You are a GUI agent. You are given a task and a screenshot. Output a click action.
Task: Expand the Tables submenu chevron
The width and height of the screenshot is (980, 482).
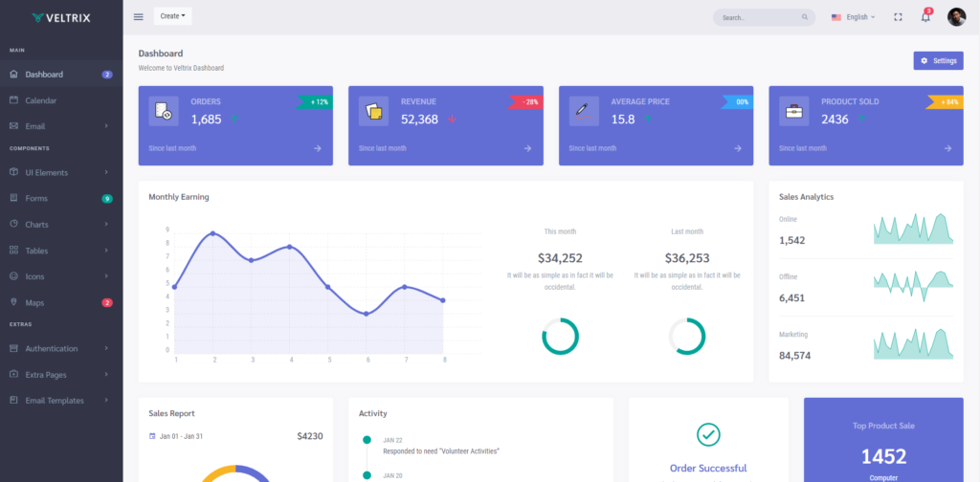pyautogui.click(x=106, y=250)
